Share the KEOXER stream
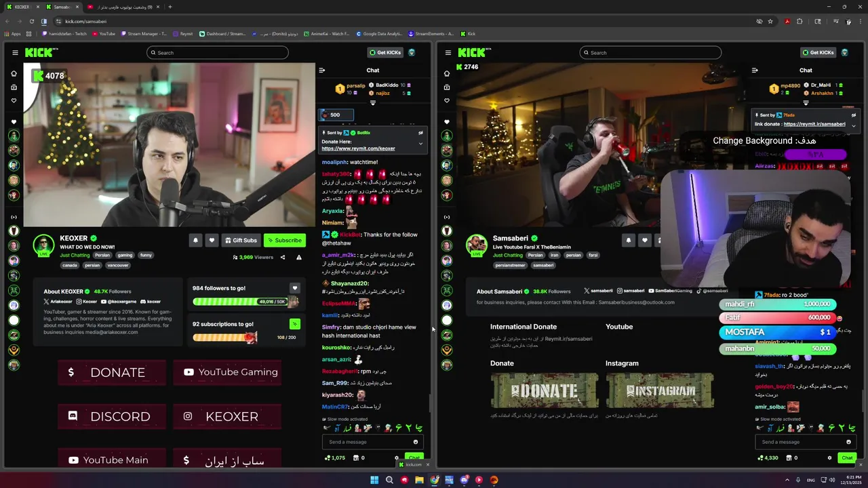 (284, 258)
